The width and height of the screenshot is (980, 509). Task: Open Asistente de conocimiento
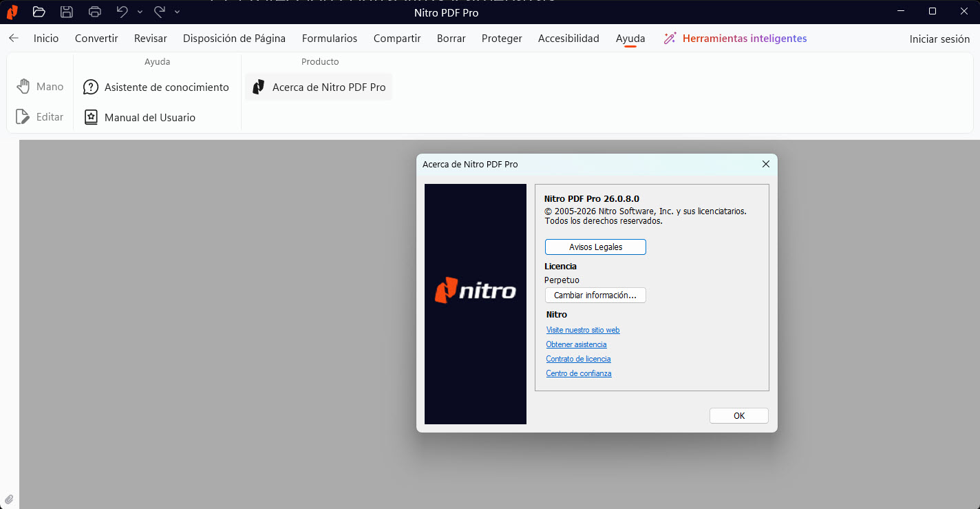[156, 87]
